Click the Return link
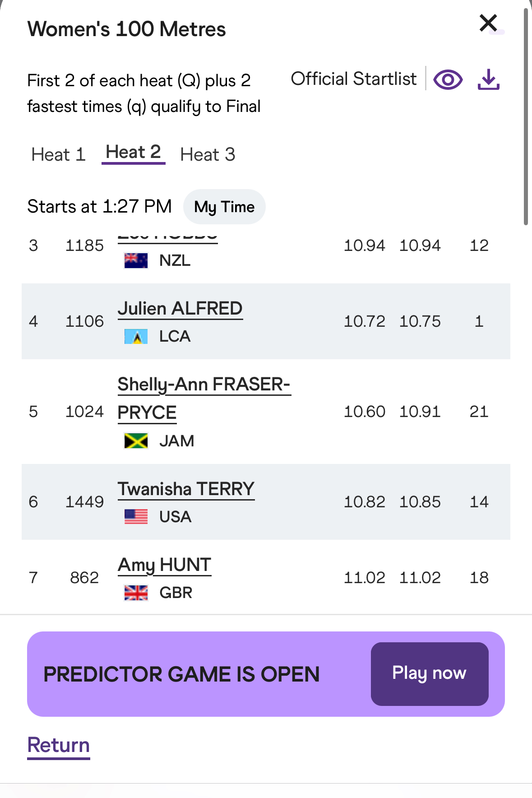Viewport: 532px width, 798px height. 59,745
